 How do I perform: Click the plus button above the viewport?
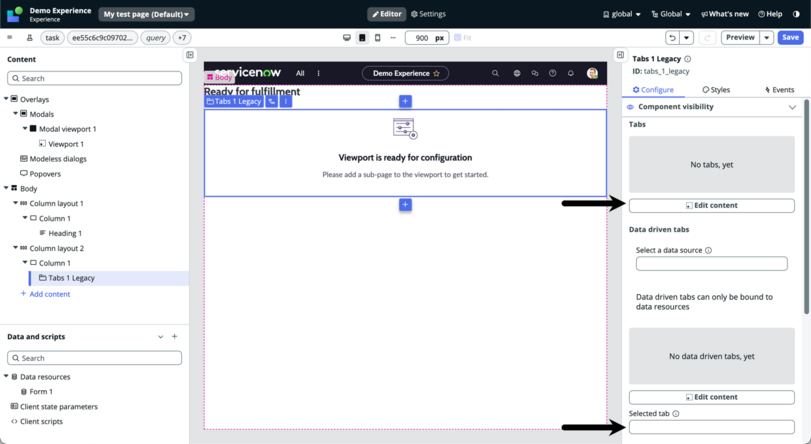(406, 101)
